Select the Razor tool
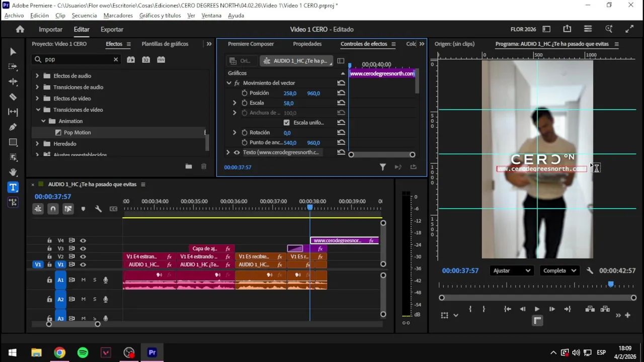The image size is (644, 362). tap(13, 97)
